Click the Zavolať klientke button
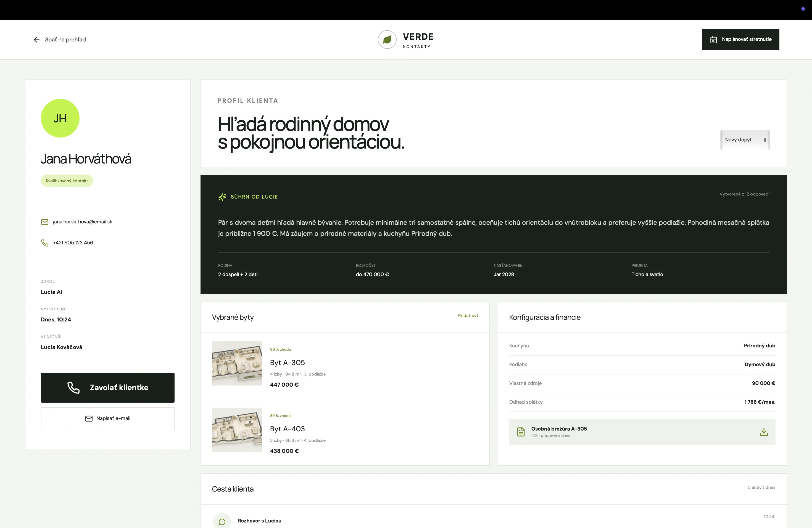 click(x=107, y=387)
